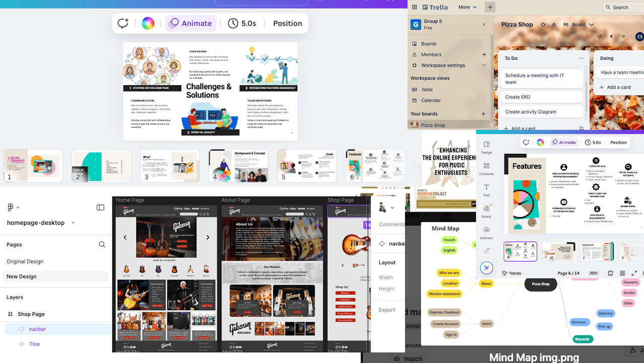
Task: Expand Workspace settings in Trello sidebar
Action: click(443, 65)
